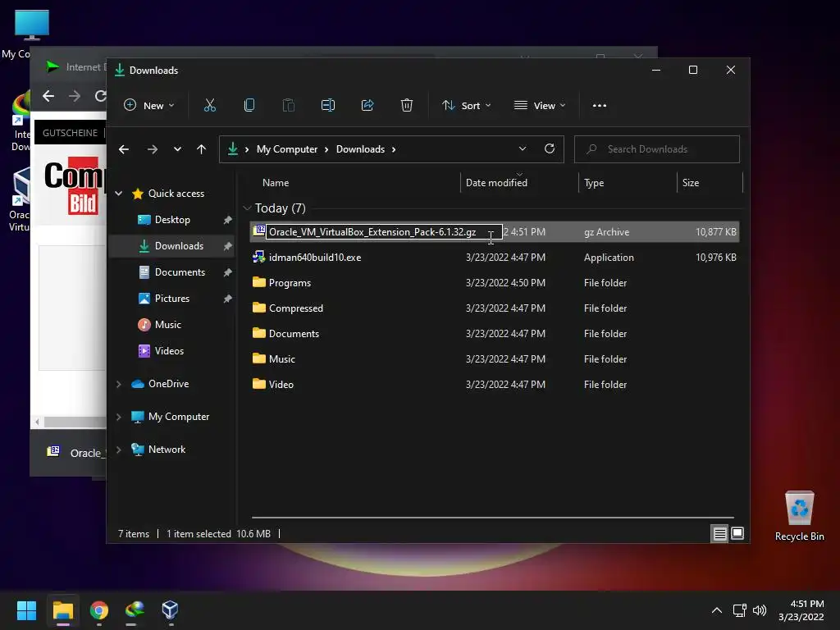This screenshot has width=840, height=630.
Task: Select the Compressed folder row
Action: click(495, 308)
